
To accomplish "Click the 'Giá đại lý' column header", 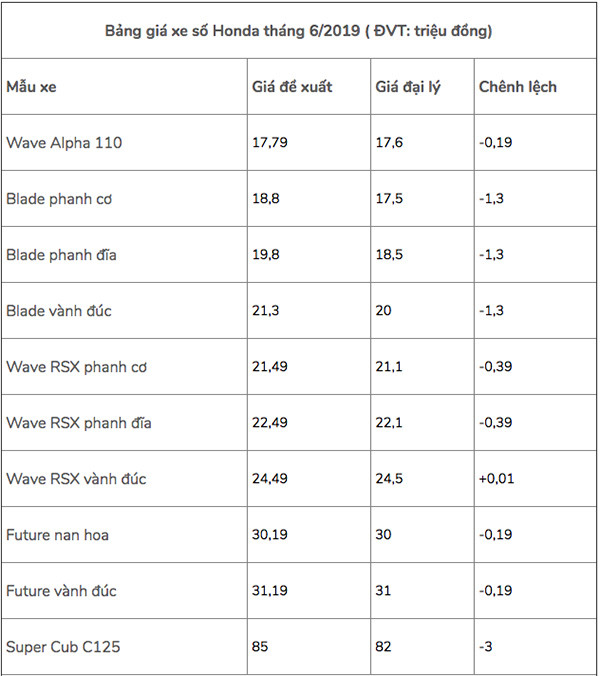I will (x=412, y=87).
